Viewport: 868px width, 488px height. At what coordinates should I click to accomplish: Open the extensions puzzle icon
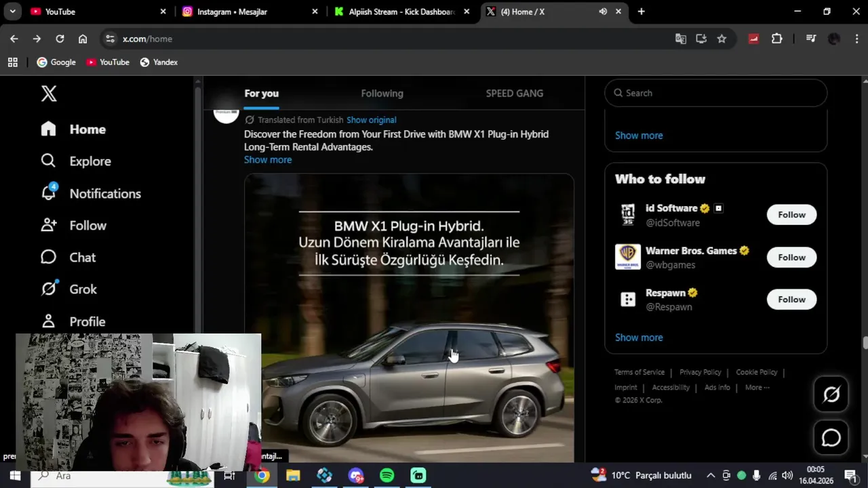click(x=777, y=39)
